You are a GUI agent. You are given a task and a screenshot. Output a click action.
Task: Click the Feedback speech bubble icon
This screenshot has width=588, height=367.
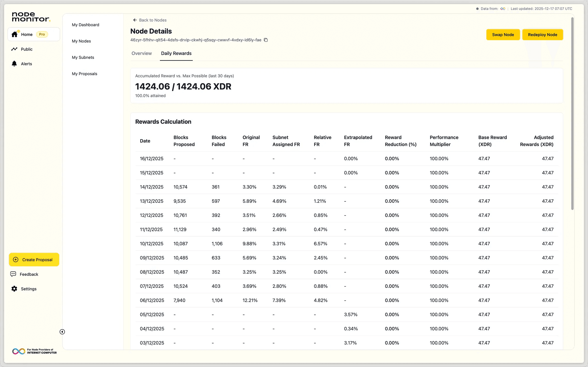click(x=13, y=274)
